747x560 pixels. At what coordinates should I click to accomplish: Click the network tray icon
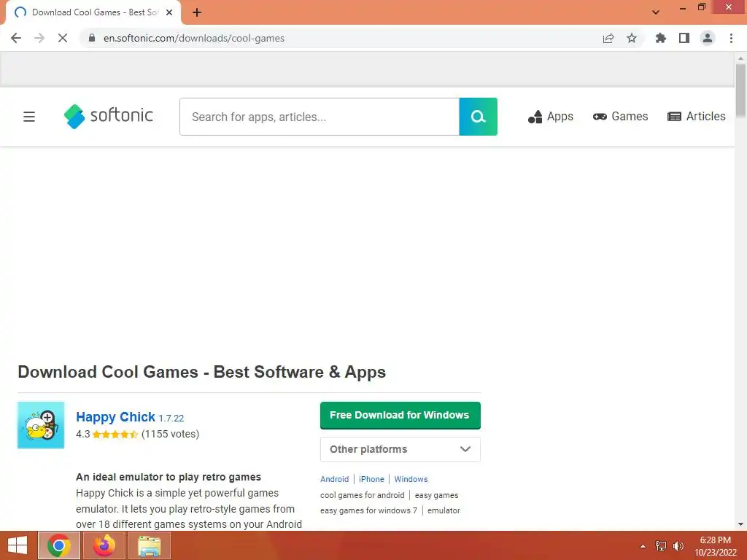click(661, 546)
